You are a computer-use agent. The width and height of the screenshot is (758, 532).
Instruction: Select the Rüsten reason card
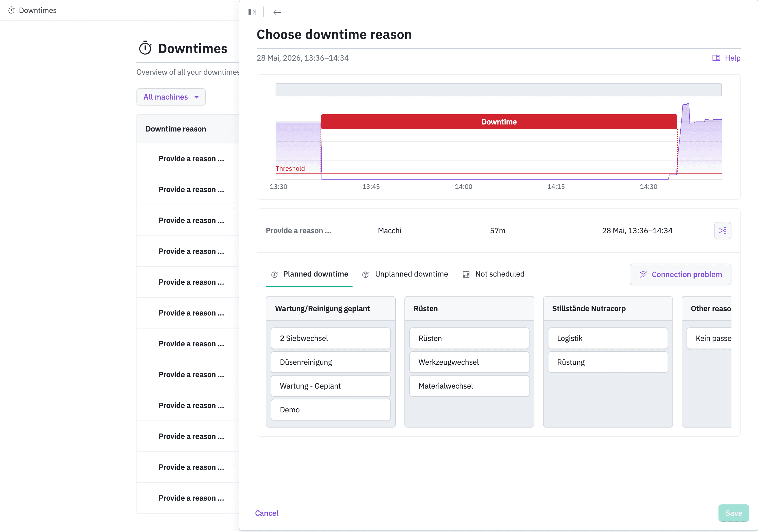[x=469, y=338]
